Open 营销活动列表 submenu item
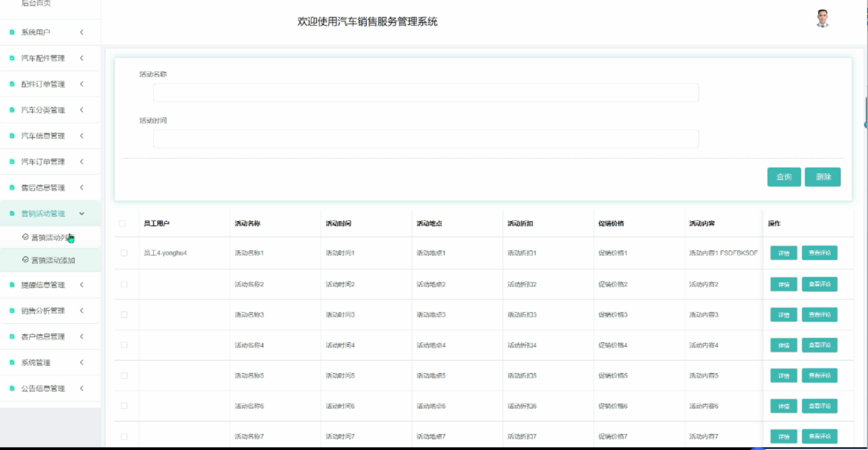 [50, 237]
